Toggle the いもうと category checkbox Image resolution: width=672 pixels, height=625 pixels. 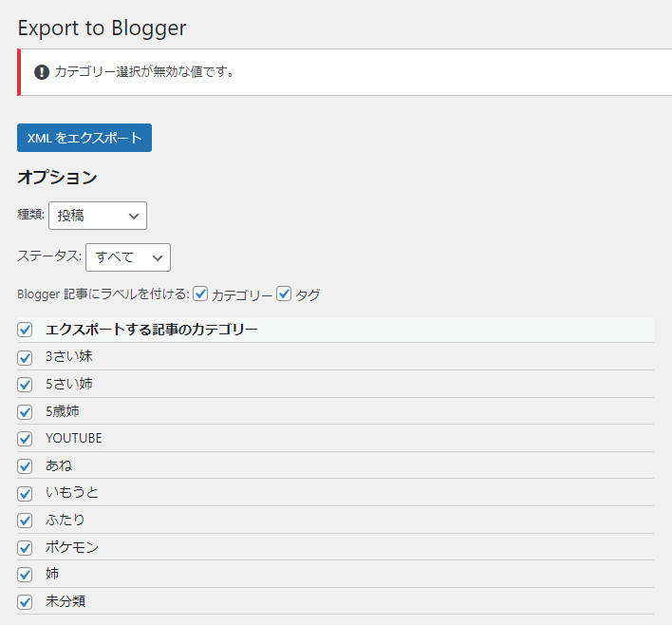pyautogui.click(x=26, y=493)
